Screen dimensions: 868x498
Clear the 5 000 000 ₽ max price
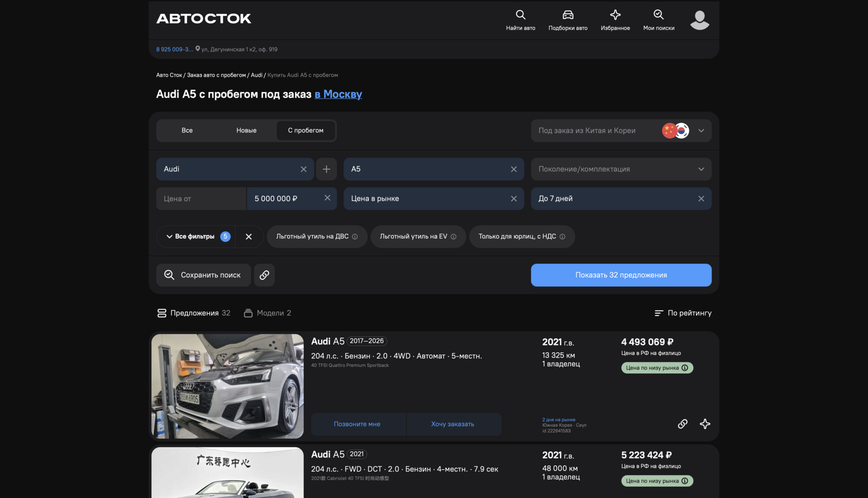pos(327,198)
